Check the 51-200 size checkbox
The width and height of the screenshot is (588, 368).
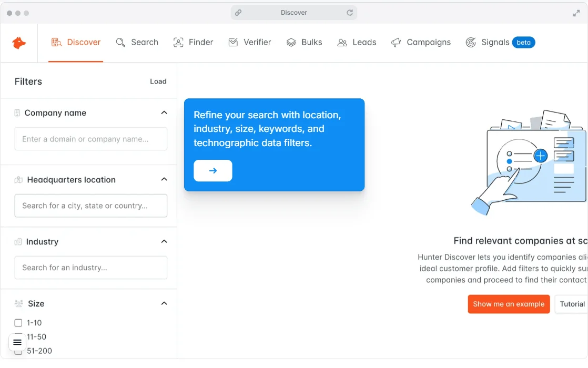(x=18, y=352)
